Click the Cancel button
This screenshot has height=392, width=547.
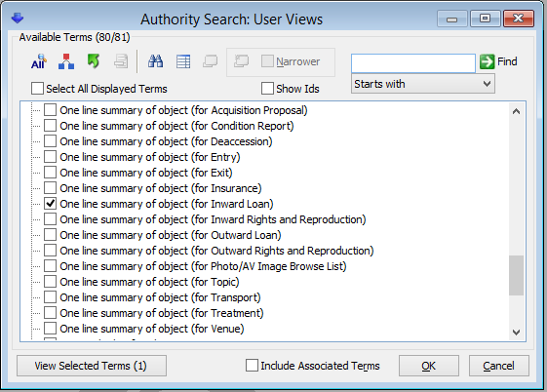[499, 366]
